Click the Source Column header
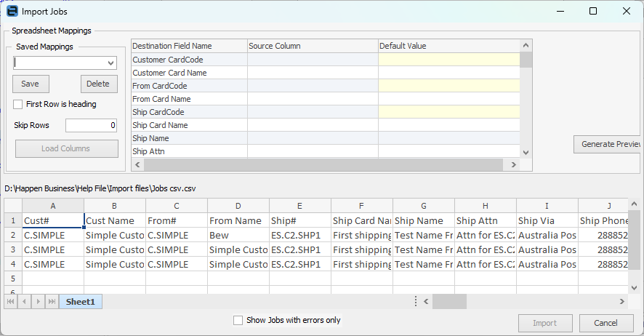The width and height of the screenshot is (644, 336). click(313, 46)
